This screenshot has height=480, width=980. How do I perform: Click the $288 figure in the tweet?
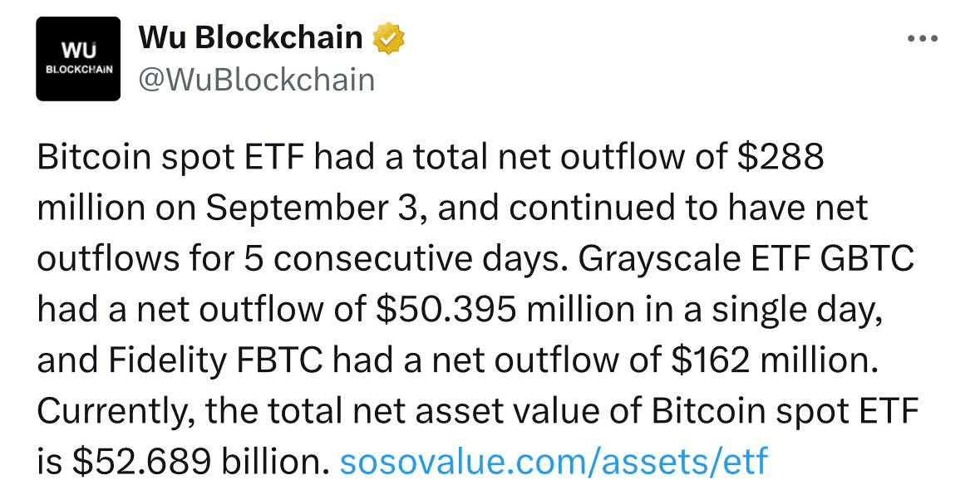[x=781, y=157]
